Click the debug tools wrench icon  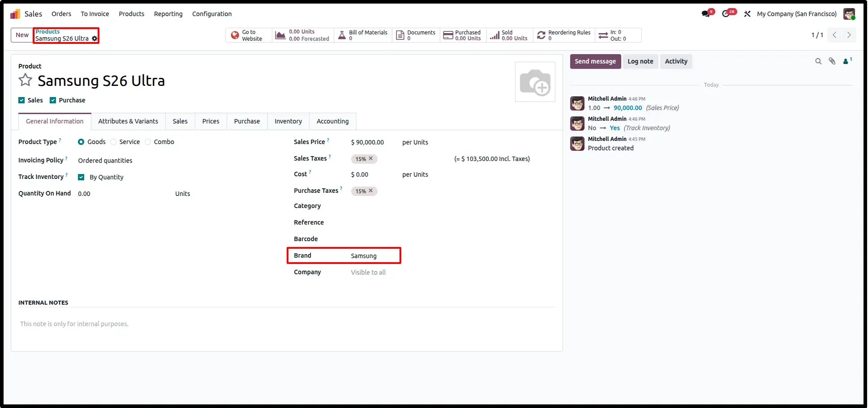[747, 14]
